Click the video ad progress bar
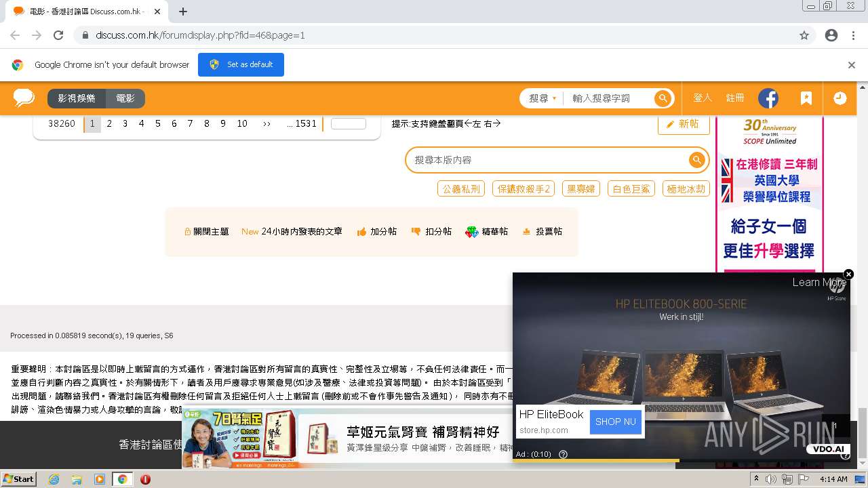Screen dimensions: 868x488 (681, 460)
